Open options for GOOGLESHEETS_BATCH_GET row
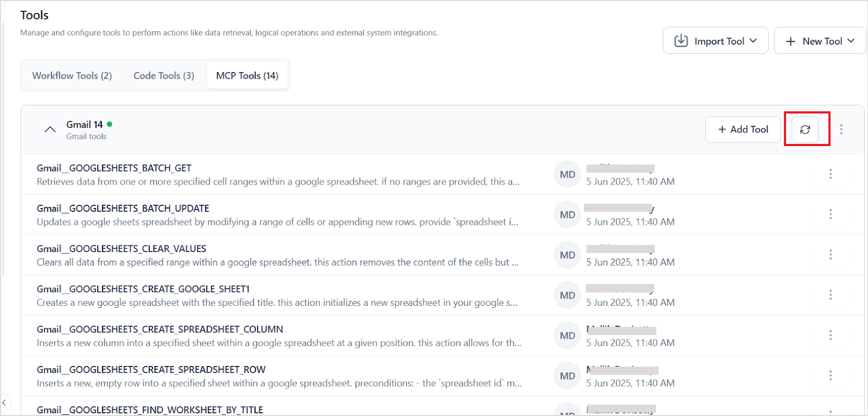 point(831,174)
